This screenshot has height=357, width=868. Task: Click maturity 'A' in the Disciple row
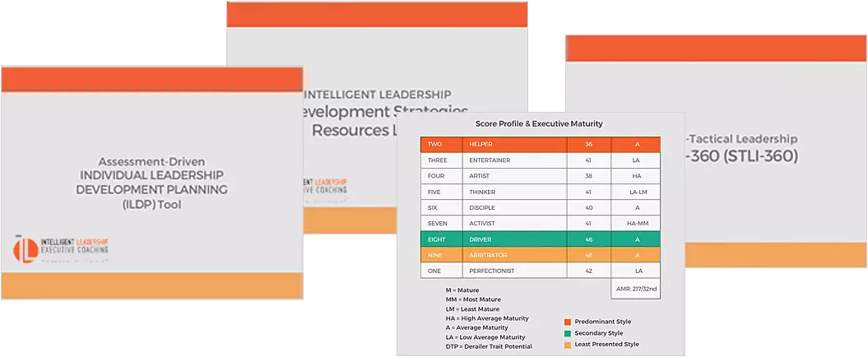coord(635,207)
